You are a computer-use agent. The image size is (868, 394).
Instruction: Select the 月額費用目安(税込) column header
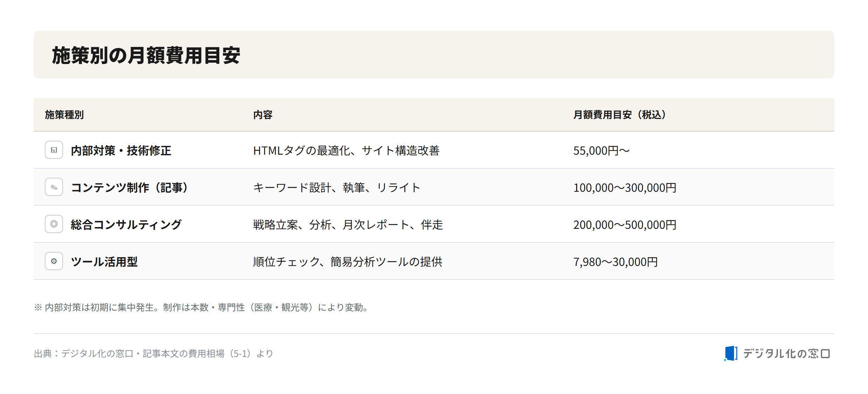[x=620, y=115]
